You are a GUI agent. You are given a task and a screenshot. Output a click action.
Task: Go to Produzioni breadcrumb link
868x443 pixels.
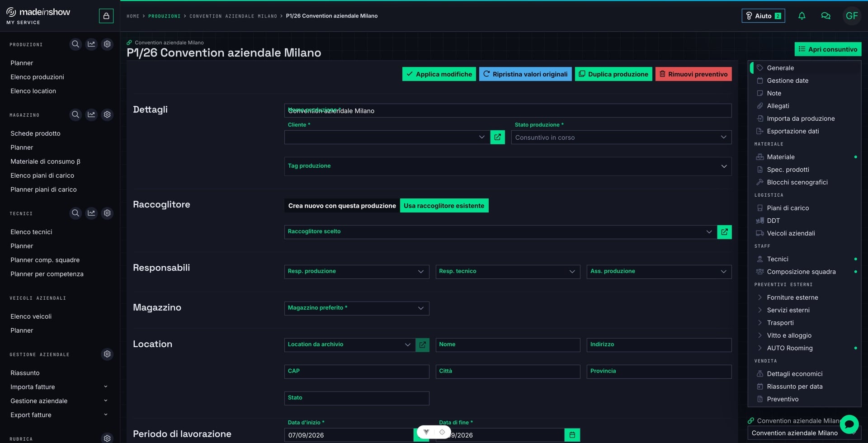[x=164, y=16]
